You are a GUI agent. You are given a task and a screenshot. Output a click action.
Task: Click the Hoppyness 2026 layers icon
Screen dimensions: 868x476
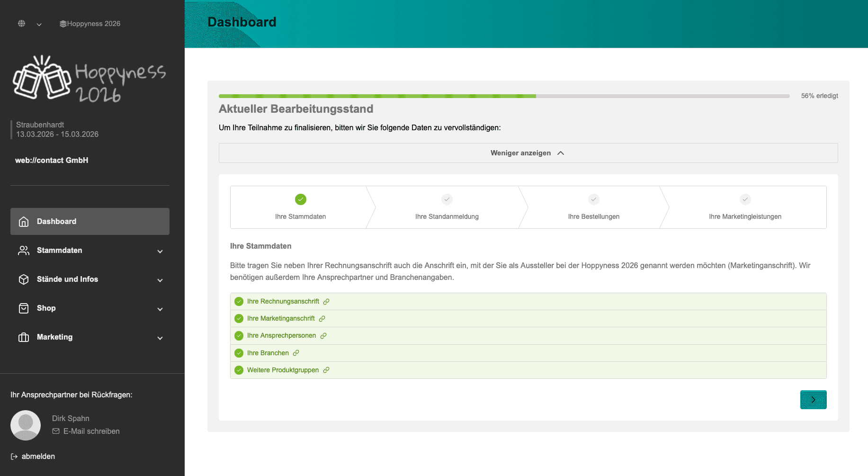click(63, 24)
